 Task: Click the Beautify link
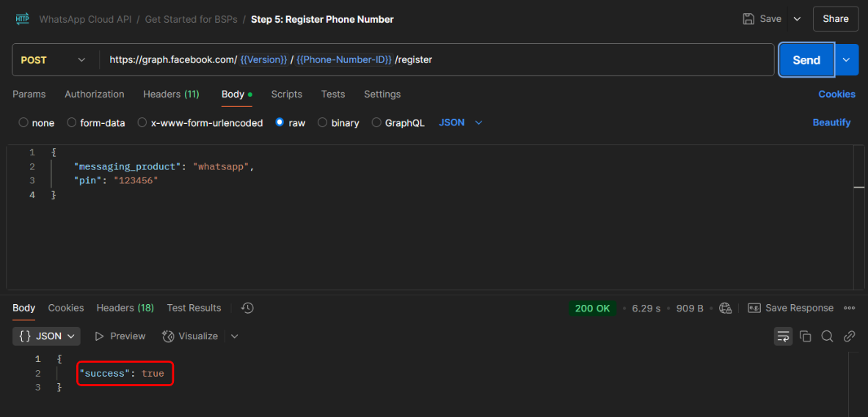click(x=831, y=123)
